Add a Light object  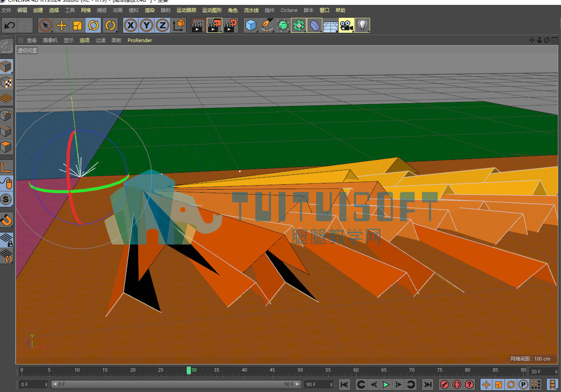click(x=363, y=26)
